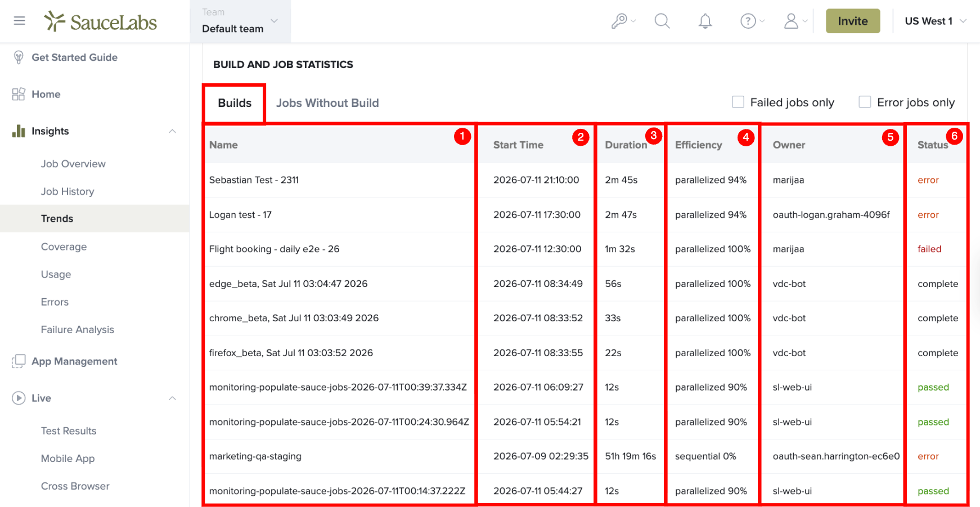Click the Live play circle icon

[19, 398]
